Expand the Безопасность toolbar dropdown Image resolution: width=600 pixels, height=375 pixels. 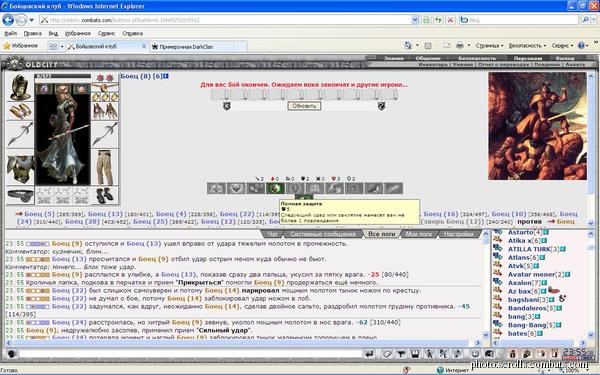[x=528, y=46]
